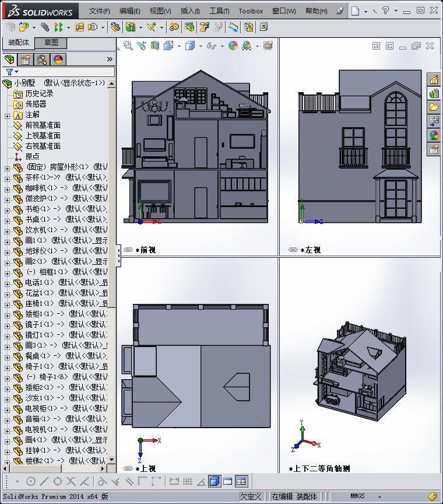Expand the 注解 annotations tree node

click(x=7, y=116)
